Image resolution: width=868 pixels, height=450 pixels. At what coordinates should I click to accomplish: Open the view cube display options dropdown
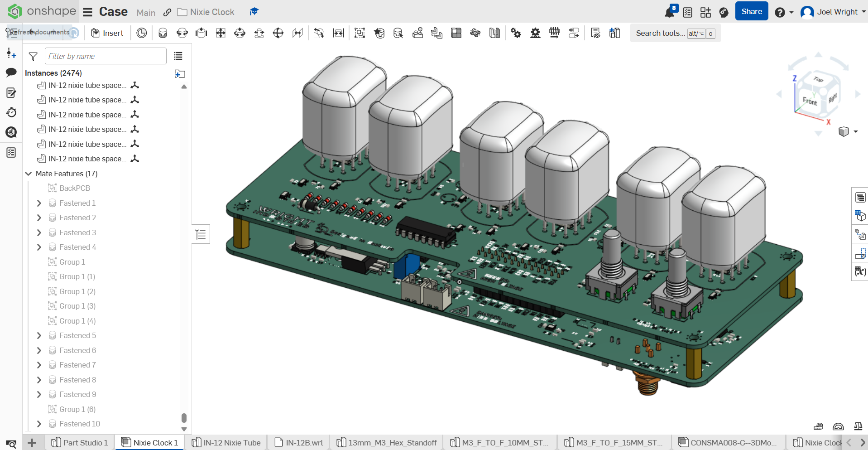tap(856, 131)
